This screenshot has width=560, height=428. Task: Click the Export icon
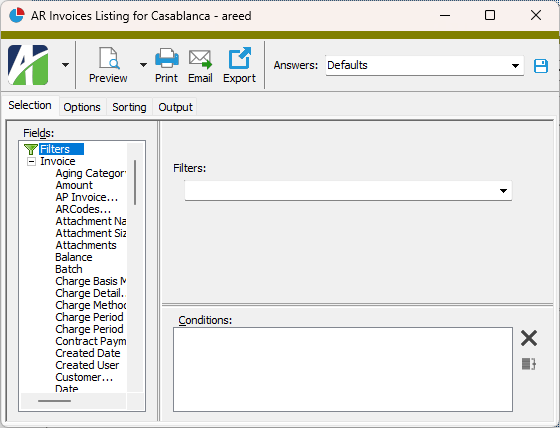pos(239,58)
